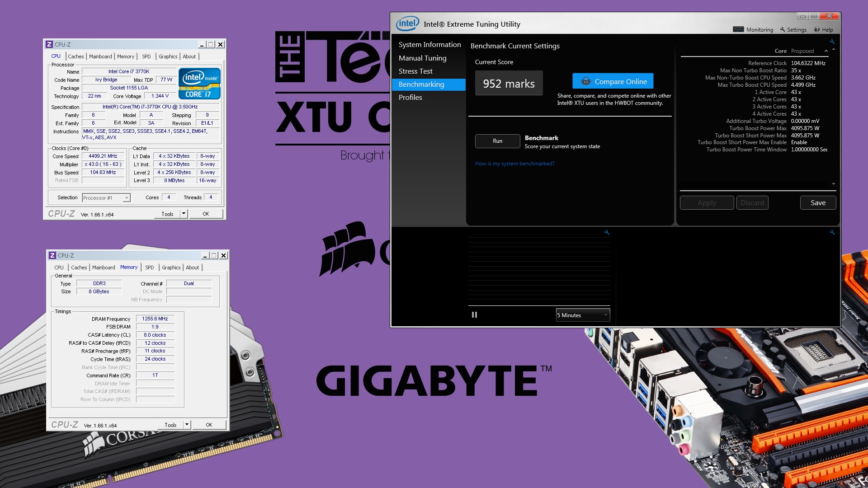Viewport: 868px width, 488px height.
Task: Open Monitoring in Intel XTU header
Action: pyautogui.click(x=753, y=29)
